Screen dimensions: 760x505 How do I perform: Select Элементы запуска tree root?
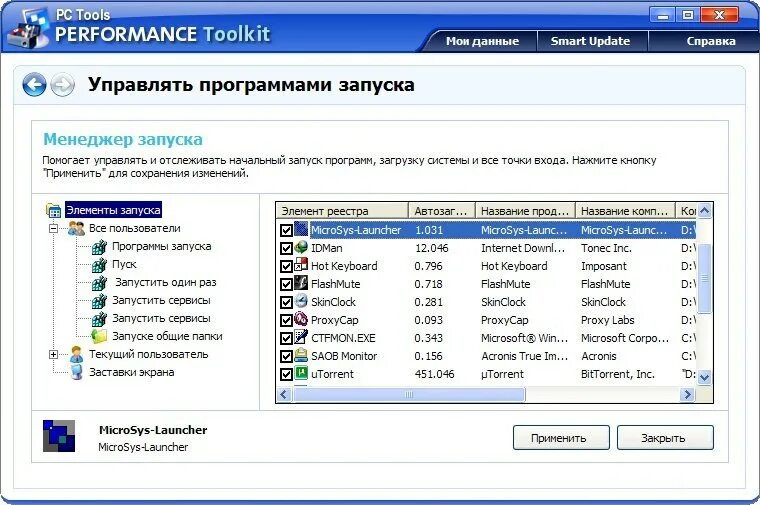click(x=113, y=210)
